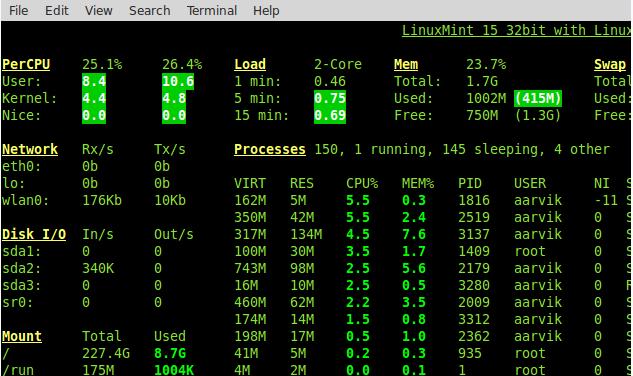Click the 0.69 fifteen-minute load value
This screenshot has height=376, width=633.
(x=330, y=116)
